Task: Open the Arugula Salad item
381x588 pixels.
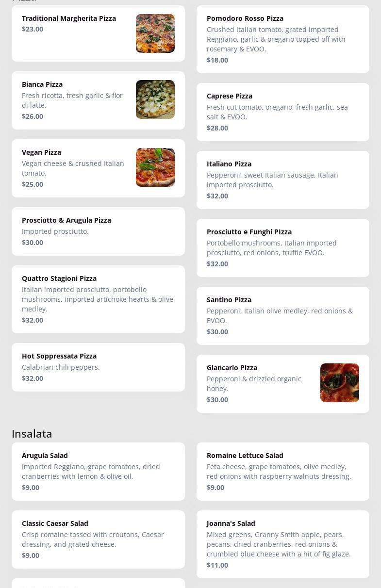Action: [x=98, y=472]
